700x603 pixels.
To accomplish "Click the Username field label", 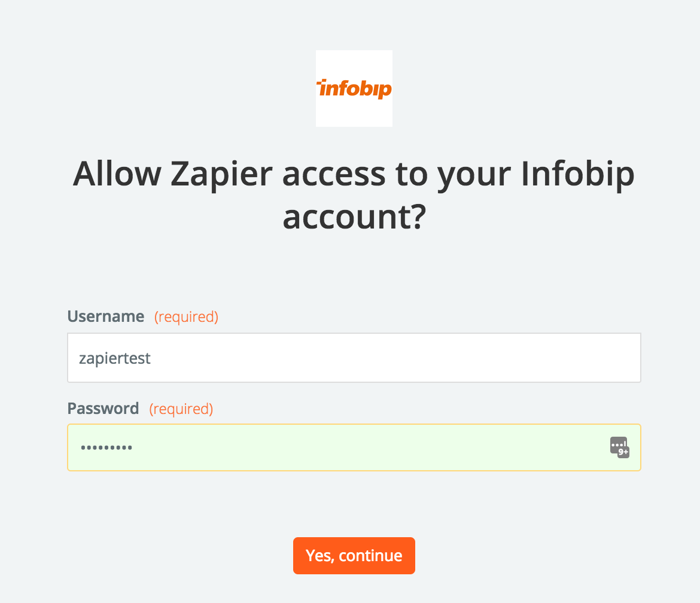I will (x=106, y=316).
